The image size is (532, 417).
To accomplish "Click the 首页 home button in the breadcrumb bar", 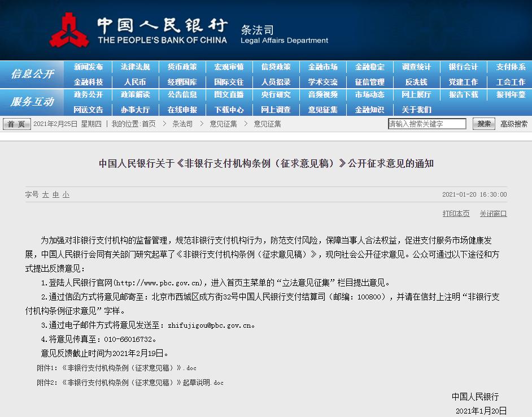I will pos(16,123).
